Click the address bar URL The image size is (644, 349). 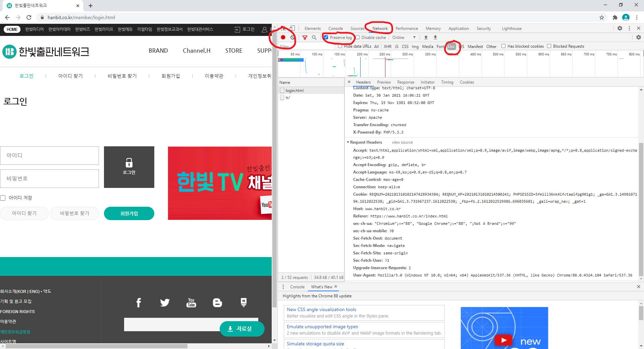pos(81,17)
